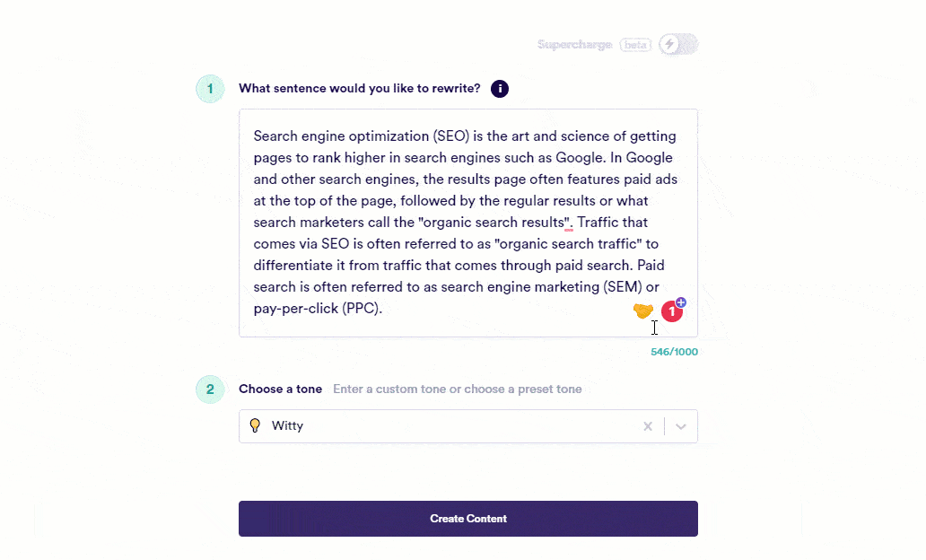Click the custom tone hint text
Screen dimensions: 926x560
[457, 389]
